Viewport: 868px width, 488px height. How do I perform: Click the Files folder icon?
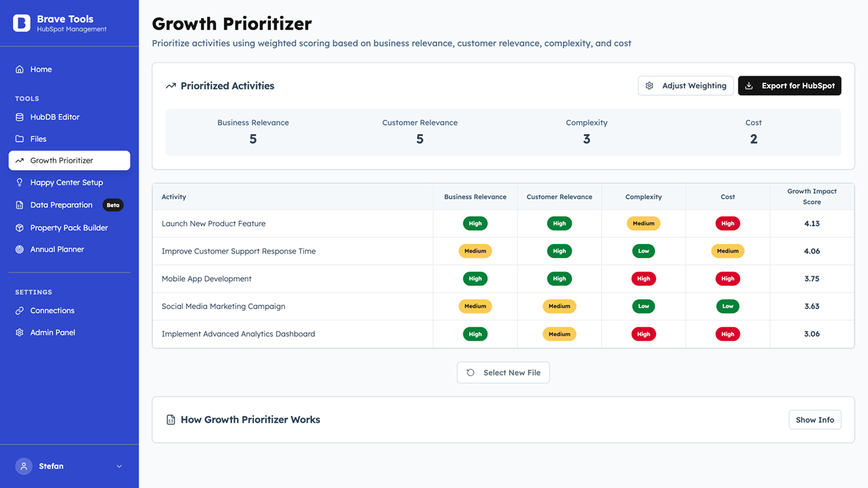point(20,139)
